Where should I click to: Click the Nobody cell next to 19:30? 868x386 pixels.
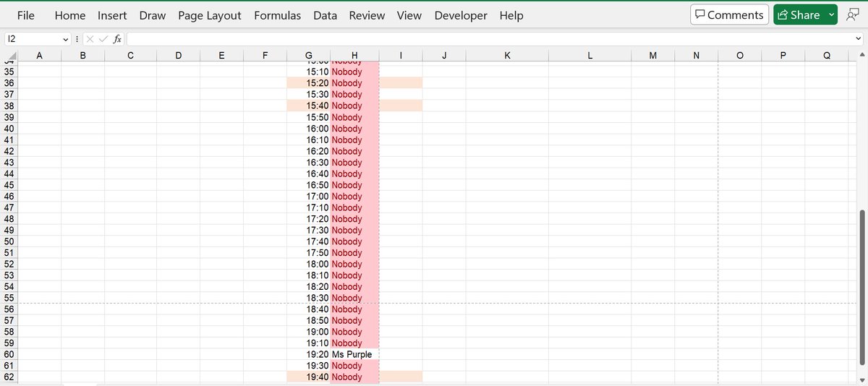(354, 366)
